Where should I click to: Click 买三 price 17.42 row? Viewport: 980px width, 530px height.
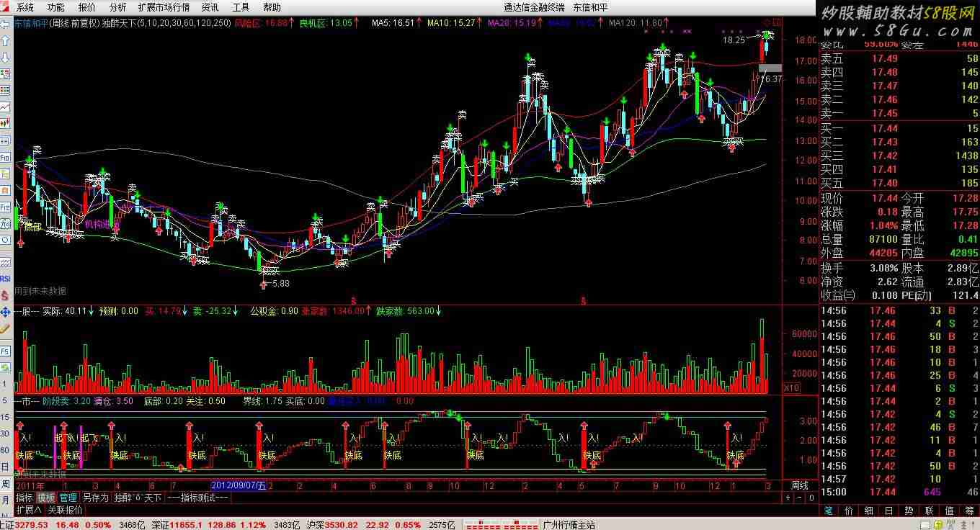point(899,156)
